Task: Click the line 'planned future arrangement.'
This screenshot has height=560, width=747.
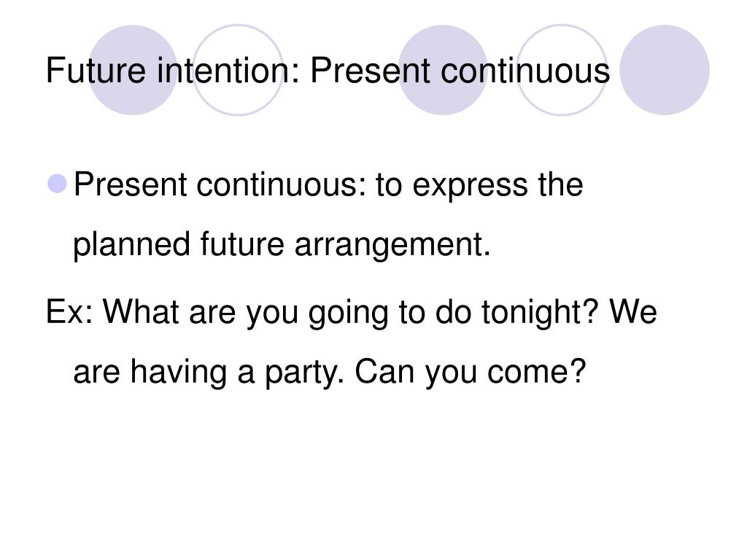Action: pyautogui.click(x=282, y=246)
